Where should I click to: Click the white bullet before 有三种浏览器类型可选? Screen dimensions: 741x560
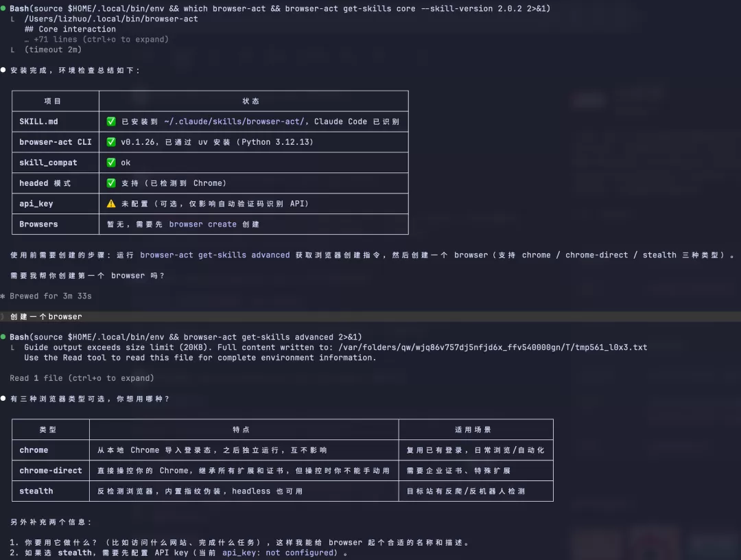[x=3, y=398]
